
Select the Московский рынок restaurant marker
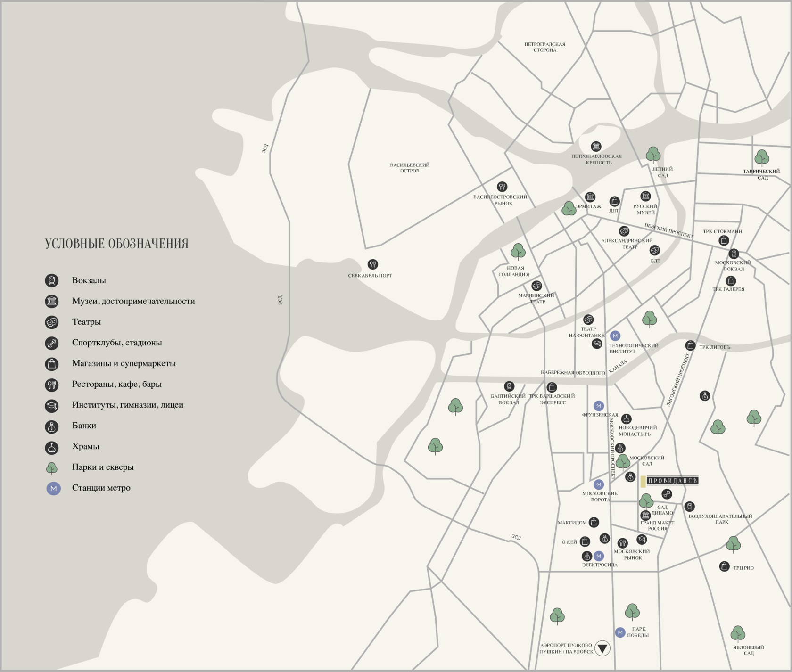coord(623,543)
